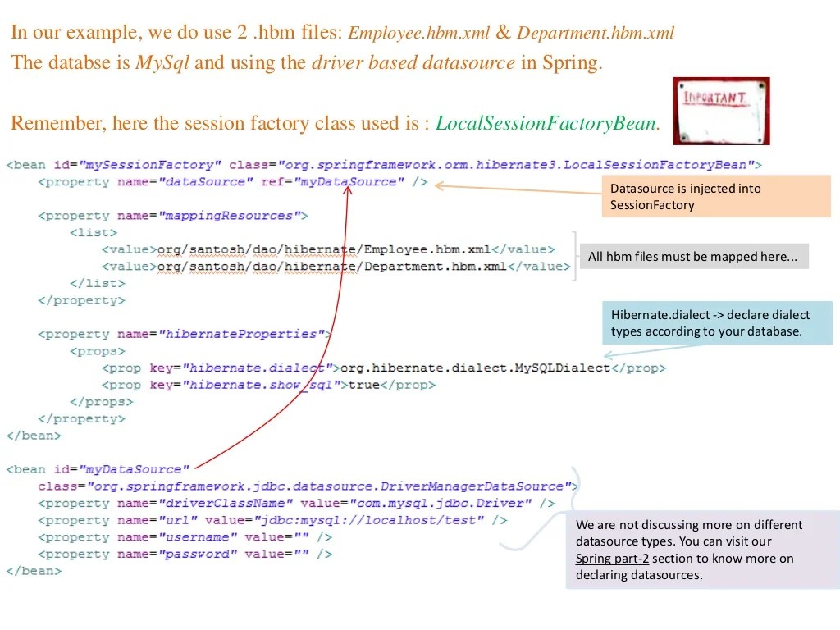Select the "hibernateProperties" property name
Viewport: 840px width, 630px height.
tap(242, 335)
